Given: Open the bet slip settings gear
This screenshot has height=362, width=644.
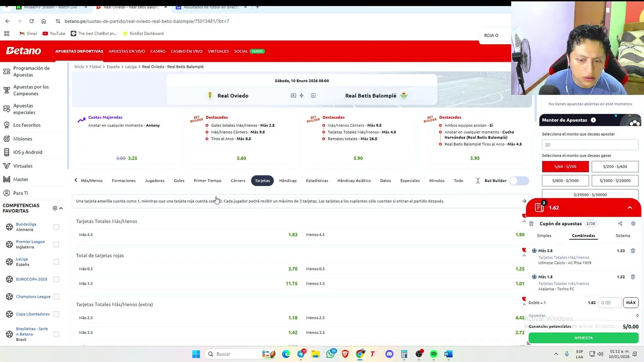Looking at the screenshot, I should click(633, 224).
